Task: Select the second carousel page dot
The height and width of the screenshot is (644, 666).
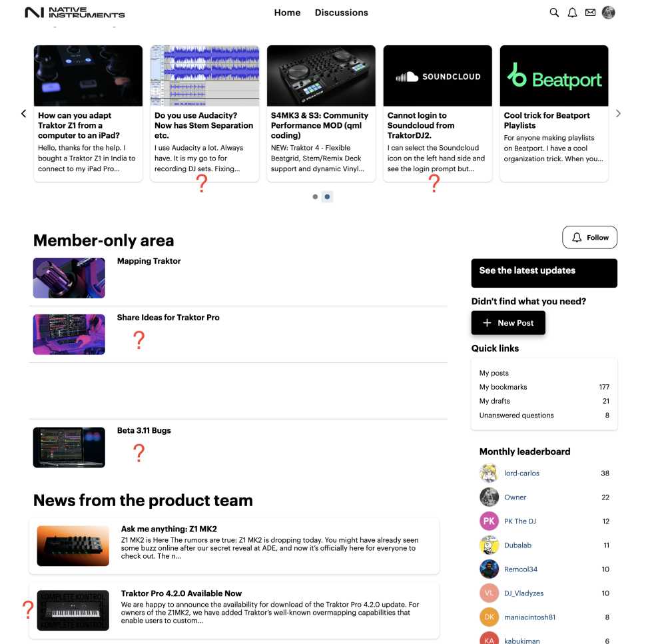Action: pyautogui.click(x=327, y=196)
